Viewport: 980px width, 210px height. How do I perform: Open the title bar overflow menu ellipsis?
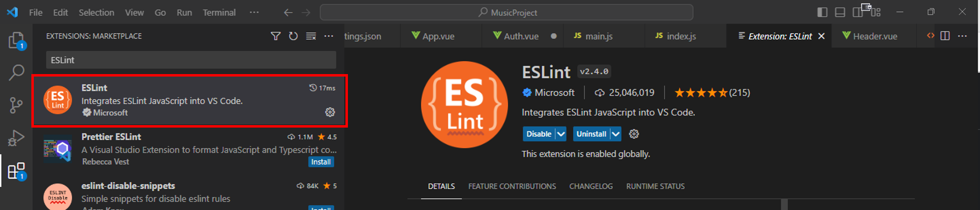click(254, 12)
